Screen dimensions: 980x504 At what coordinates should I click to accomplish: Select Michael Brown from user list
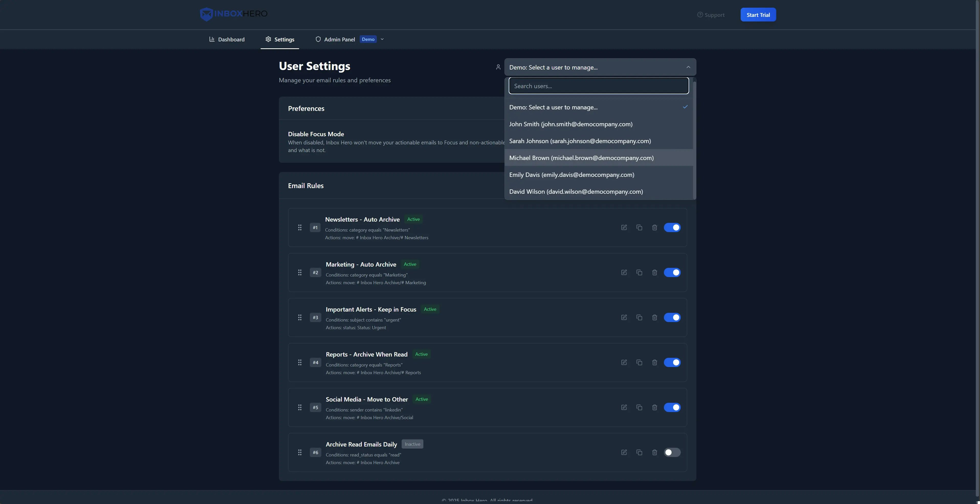point(581,158)
